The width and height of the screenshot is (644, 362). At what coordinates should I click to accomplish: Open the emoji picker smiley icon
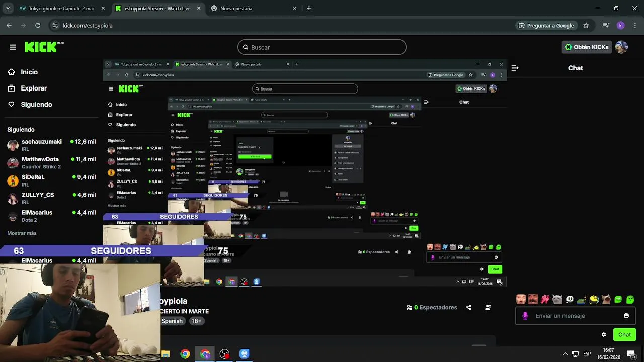tap(626, 316)
